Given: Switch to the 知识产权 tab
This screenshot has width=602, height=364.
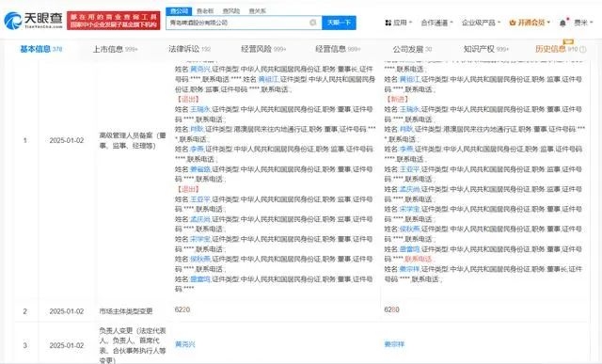Looking at the screenshot, I should (x=485, y=49).
